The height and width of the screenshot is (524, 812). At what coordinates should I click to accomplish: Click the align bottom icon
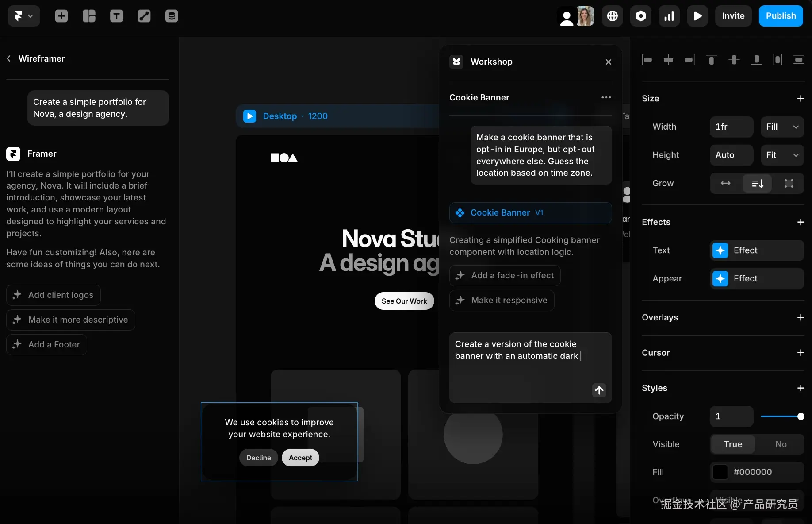point(757,60)
